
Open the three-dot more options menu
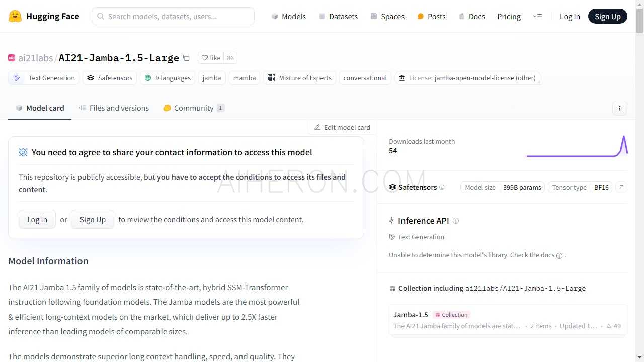(620, 108)
